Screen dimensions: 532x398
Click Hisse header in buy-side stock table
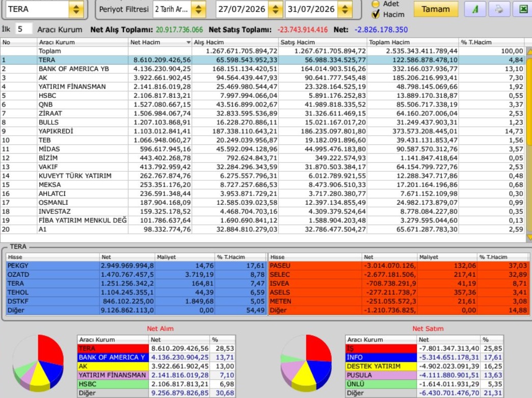53,257
